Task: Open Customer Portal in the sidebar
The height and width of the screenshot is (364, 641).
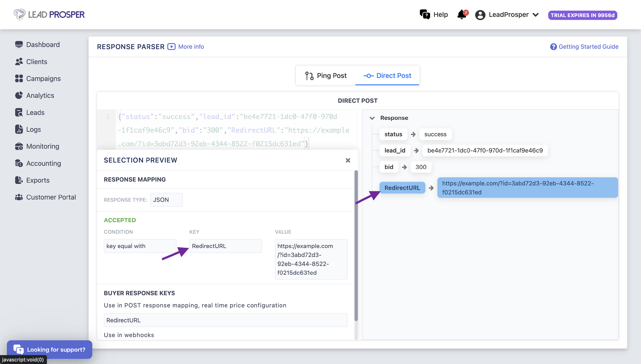Action: (51, 197)
